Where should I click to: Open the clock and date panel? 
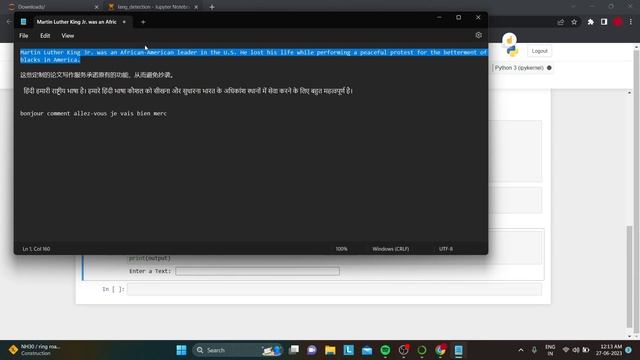609,350
